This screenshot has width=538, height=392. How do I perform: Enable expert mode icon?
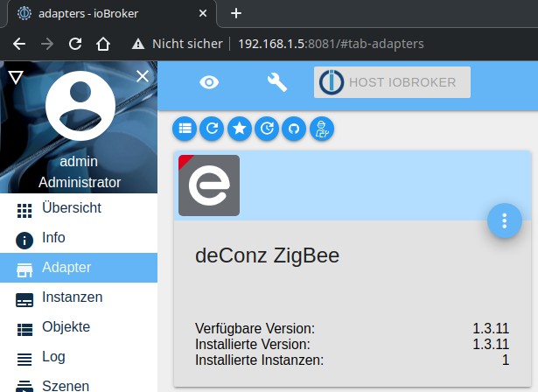(x=322, y=129)
